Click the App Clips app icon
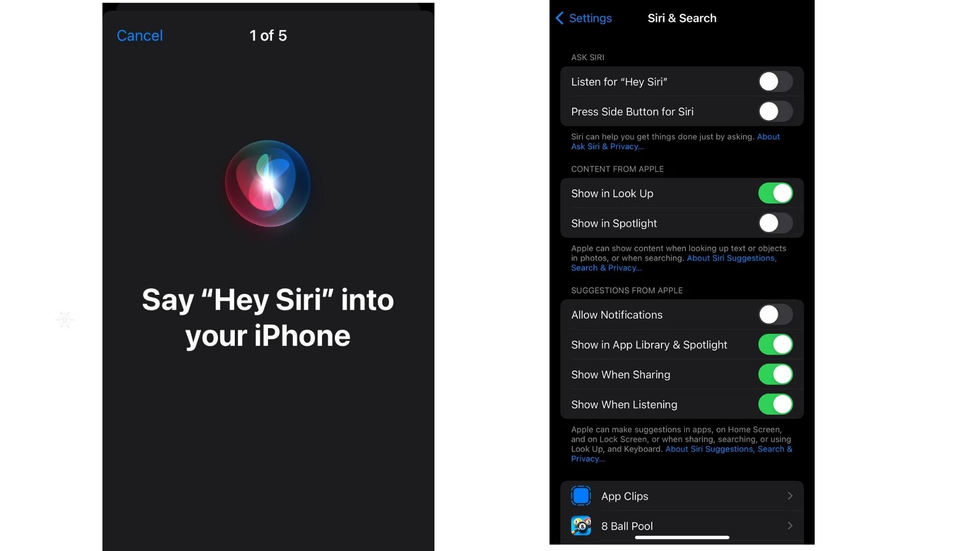The height and width of the screenshot is (551, 980). (x=581, y=496)
